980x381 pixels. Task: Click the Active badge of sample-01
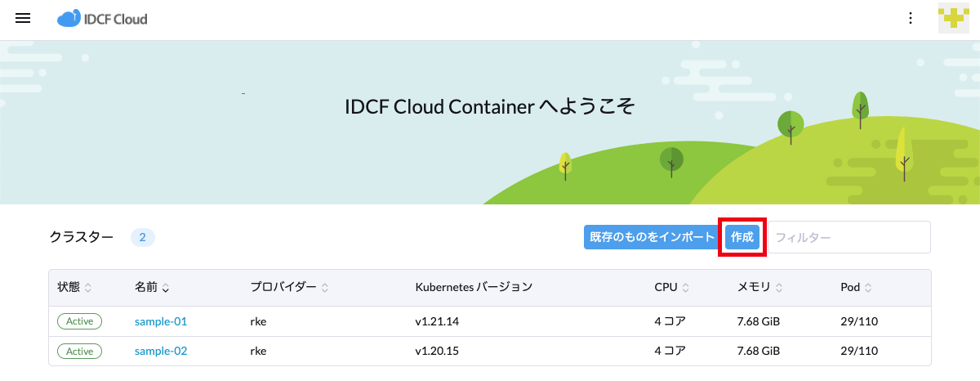[x=79, y=321]
